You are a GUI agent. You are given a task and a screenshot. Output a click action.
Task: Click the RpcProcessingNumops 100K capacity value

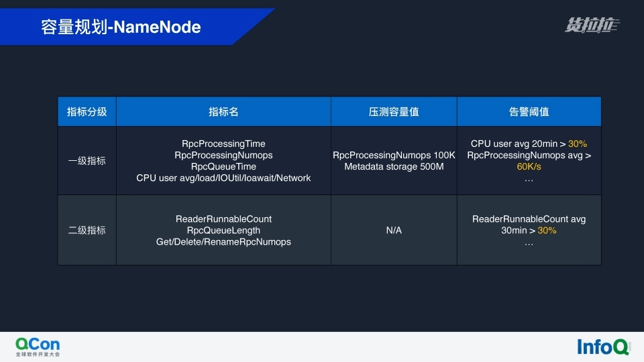click(394, 155)
